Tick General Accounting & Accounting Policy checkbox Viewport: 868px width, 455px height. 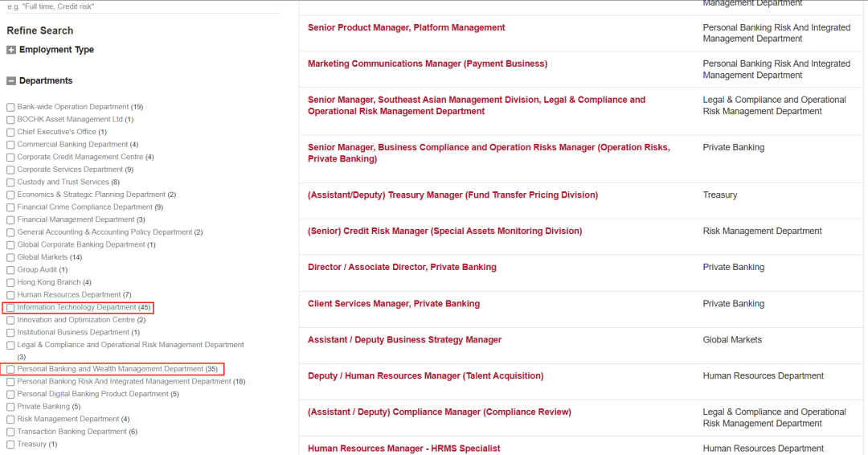[x=10, y=232]
